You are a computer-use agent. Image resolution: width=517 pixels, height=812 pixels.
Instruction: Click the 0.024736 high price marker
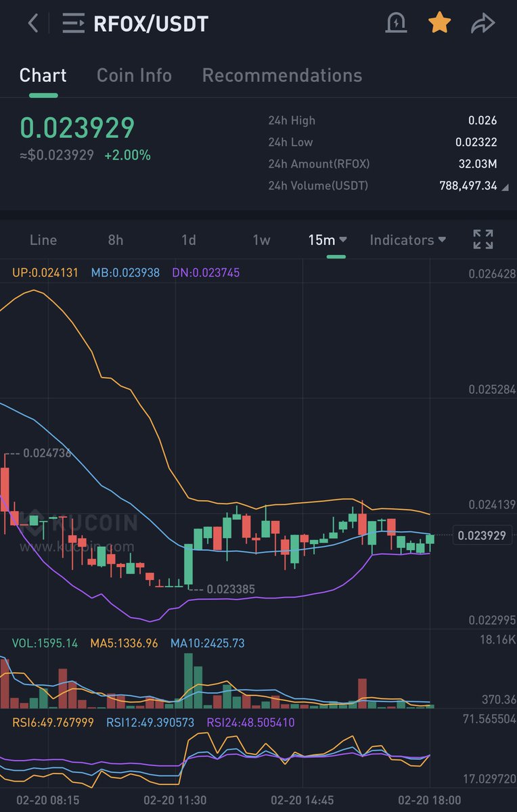[47, 453]
